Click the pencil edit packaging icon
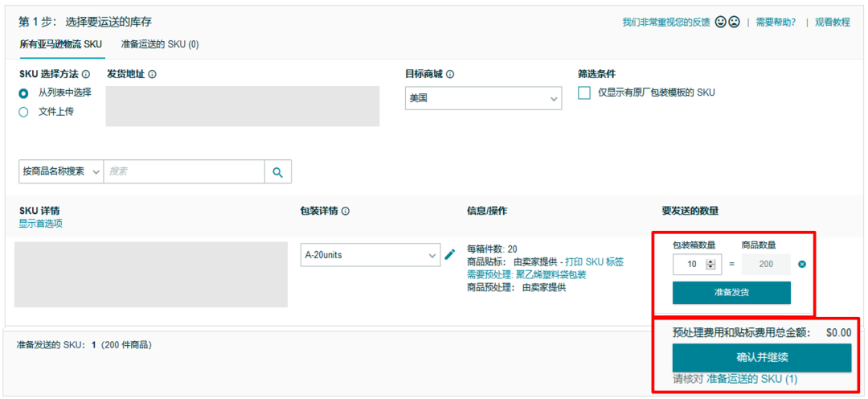868x399 pixels. point(450,255)
